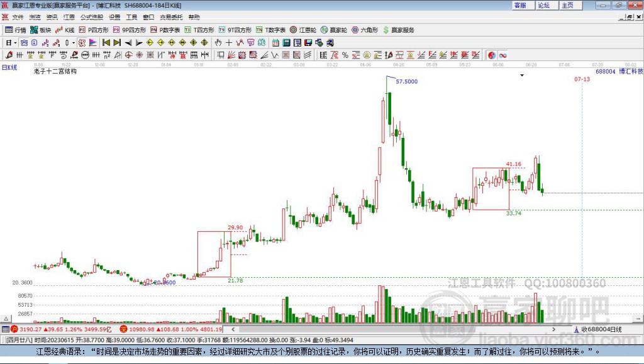Click the 29.90 price label
Viewport: 644px width, 364px height.
[x=235, y=227]
